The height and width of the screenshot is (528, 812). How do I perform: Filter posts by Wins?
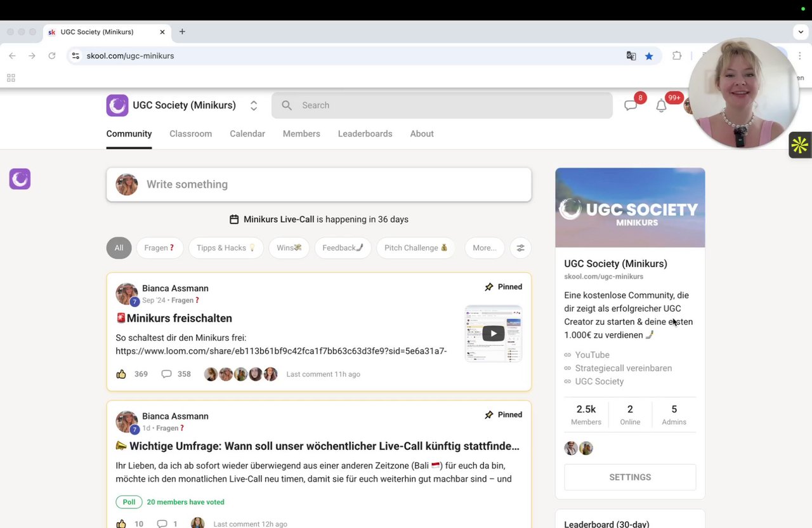click(289, 248)
